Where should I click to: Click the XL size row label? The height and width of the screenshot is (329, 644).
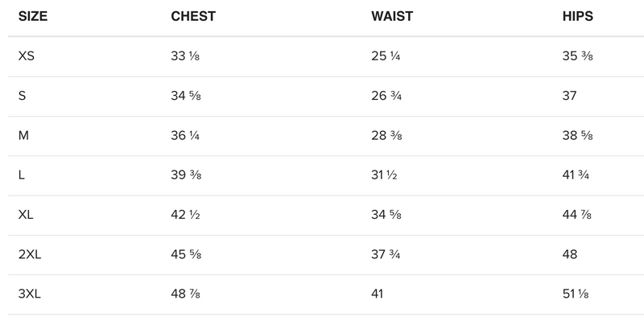(x=26, y=215)
